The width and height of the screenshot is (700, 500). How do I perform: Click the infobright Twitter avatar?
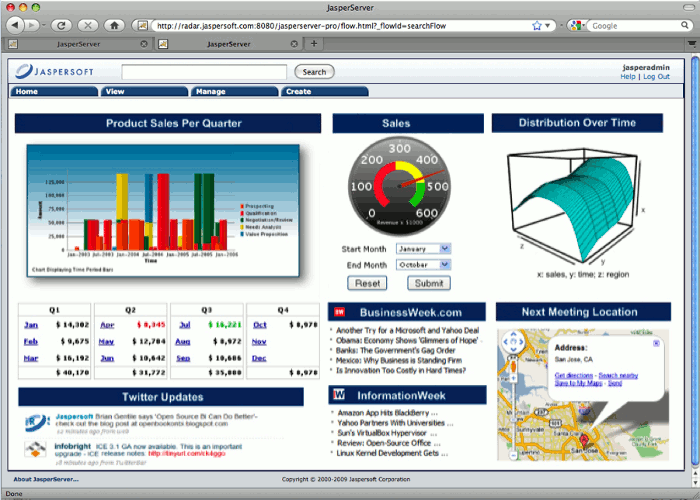click(x=36, y=450)
